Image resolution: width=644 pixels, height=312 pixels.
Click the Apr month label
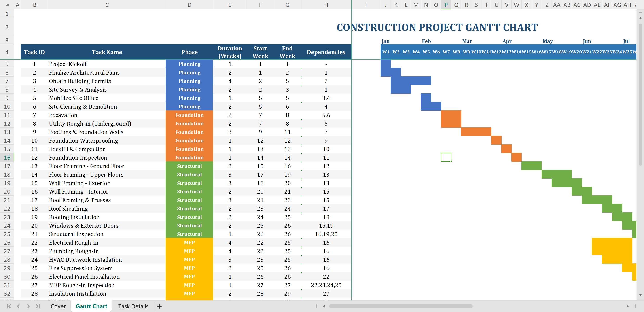507,41
